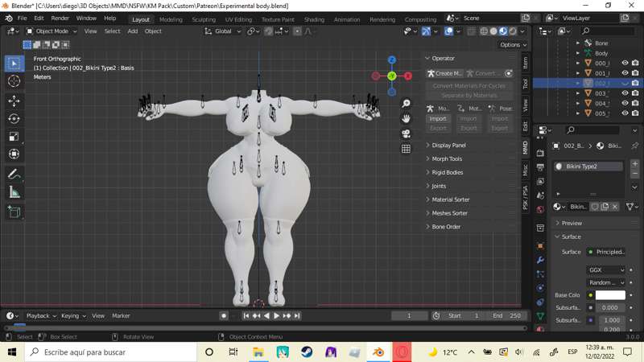The height and width of the screenshot is (362, 644).
Task: Expand the Joints section
Action: 439,186
